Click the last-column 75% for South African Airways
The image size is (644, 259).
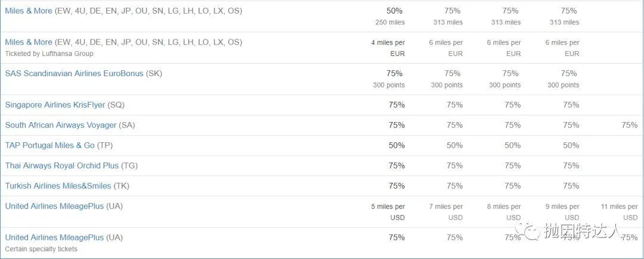tap(630, 126)
